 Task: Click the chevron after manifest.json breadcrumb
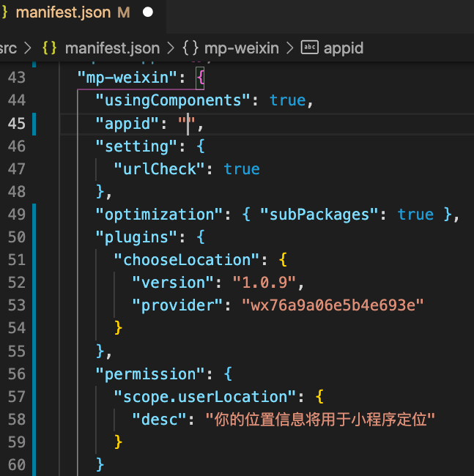click(171, 48)
